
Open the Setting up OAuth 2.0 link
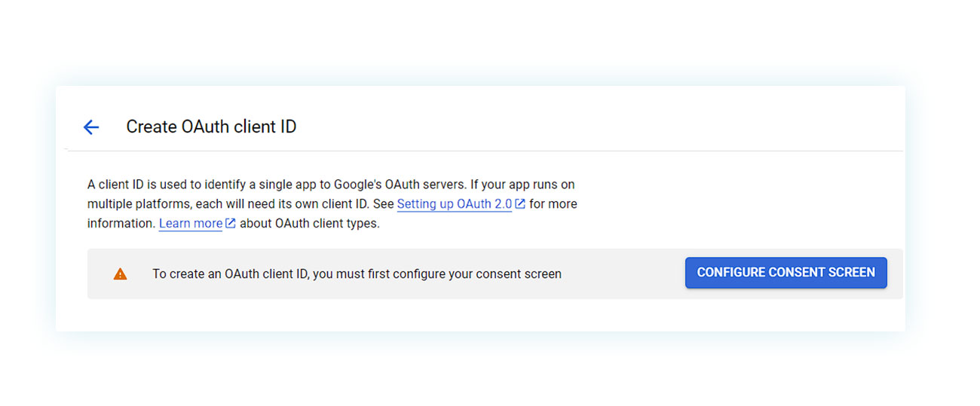[x=455, y=204]
